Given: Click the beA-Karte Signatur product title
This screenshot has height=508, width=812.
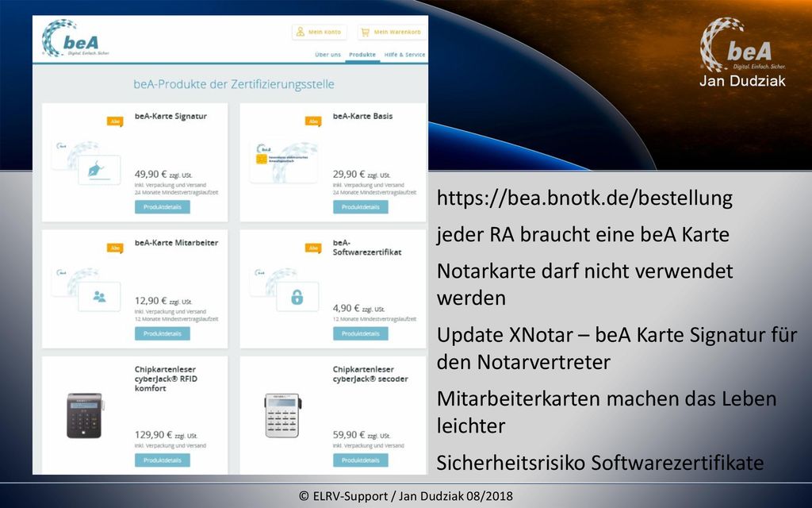Looking at the screenshot, I should click(x=171, y=116).
